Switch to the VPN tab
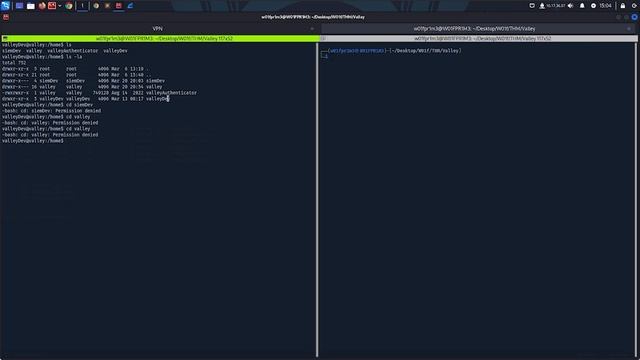640x360 pixels. [x=157, y=29]
